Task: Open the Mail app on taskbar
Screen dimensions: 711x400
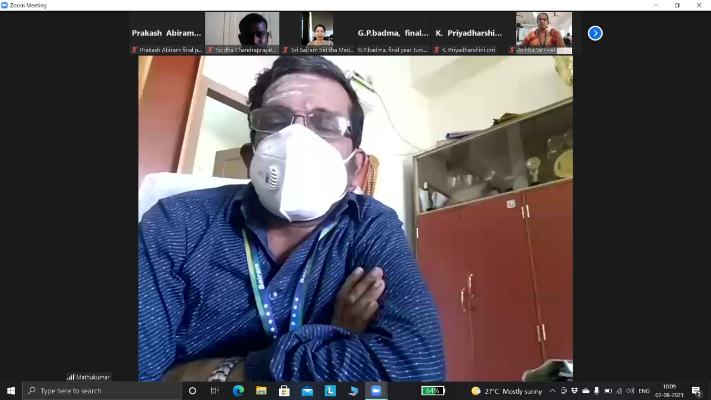Action: (307, 390)
